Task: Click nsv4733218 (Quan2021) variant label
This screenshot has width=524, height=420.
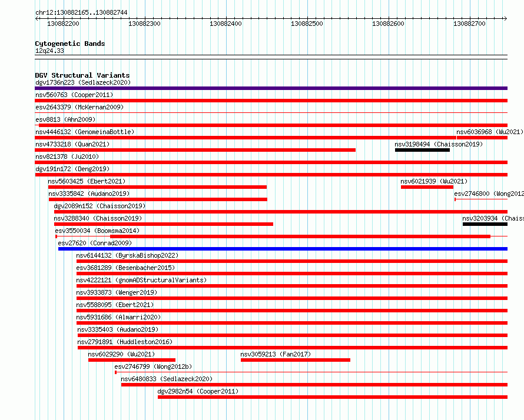Action: (72, 144)
